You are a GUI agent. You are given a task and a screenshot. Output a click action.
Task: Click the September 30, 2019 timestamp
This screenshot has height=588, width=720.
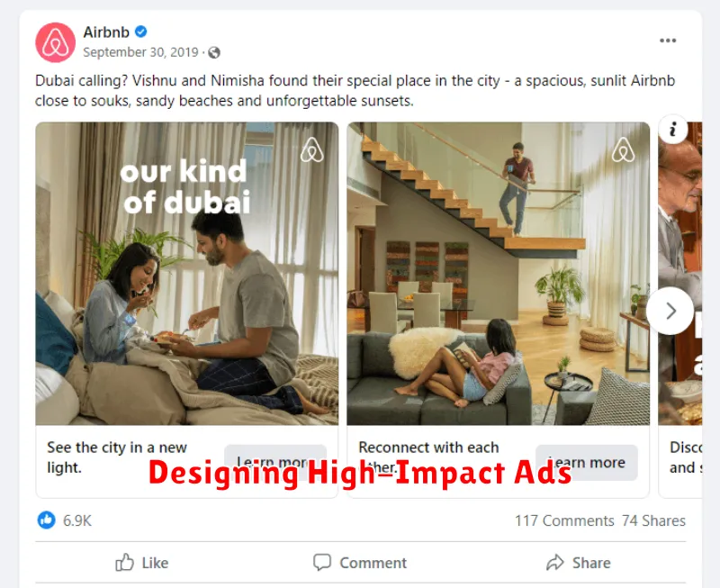point(140,52)
